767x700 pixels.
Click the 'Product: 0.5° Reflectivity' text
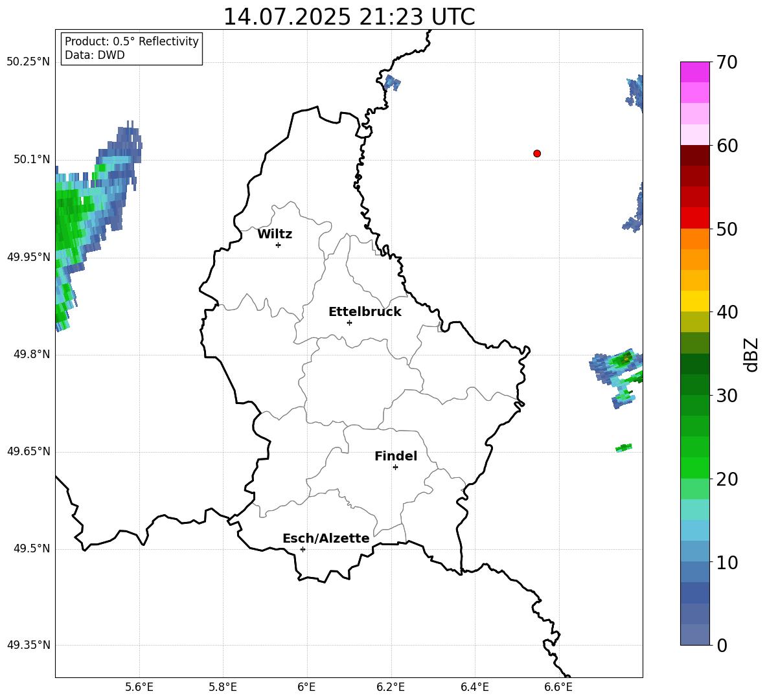click(x=132, y=41)
